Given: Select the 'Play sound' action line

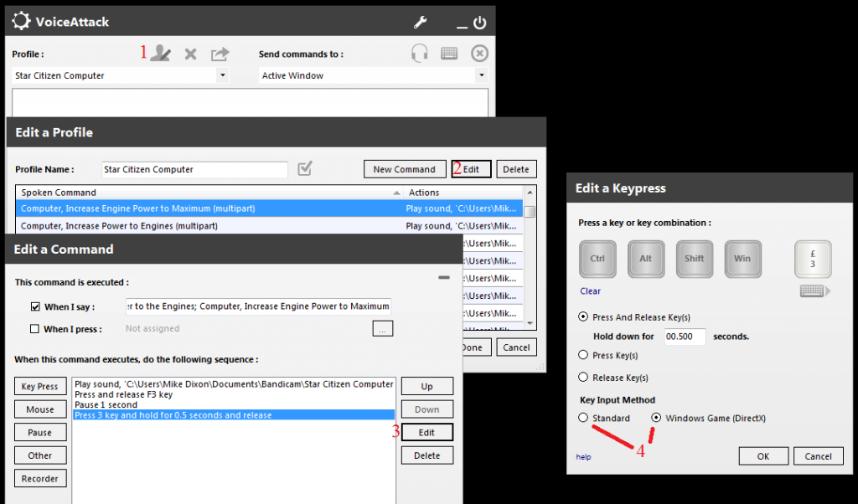Looking at the screenshot, I should pos(234,384).
